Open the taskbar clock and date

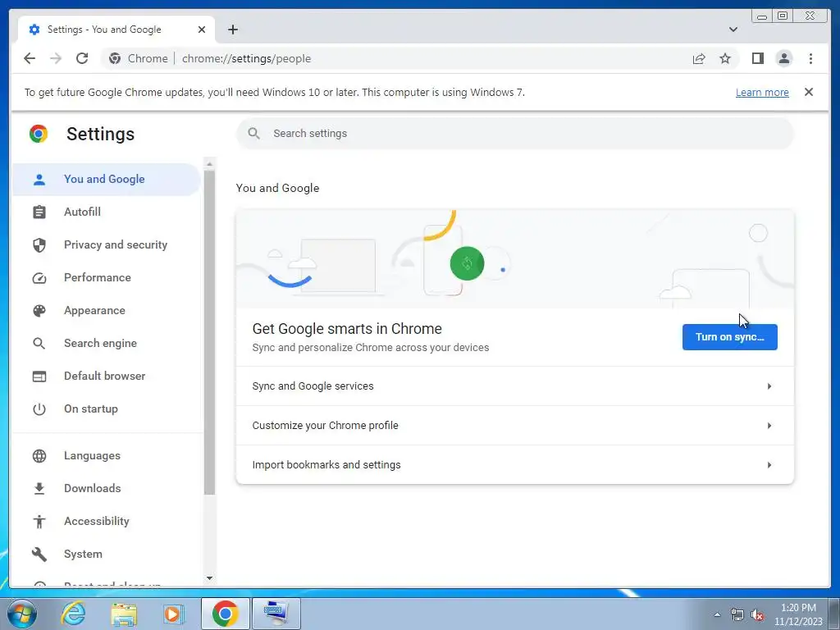(798, 614)
